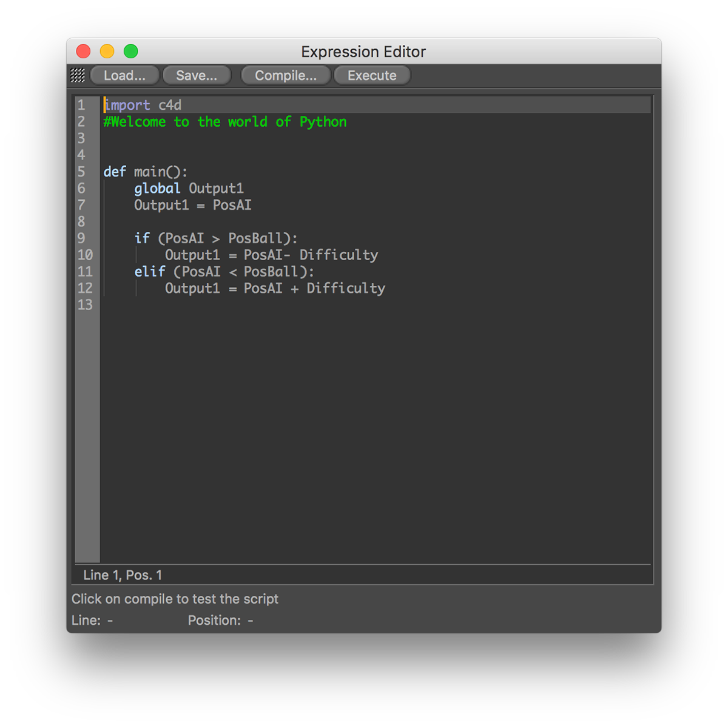
Task: Click line number 13 in gutter
Action: tap(85, 305)
